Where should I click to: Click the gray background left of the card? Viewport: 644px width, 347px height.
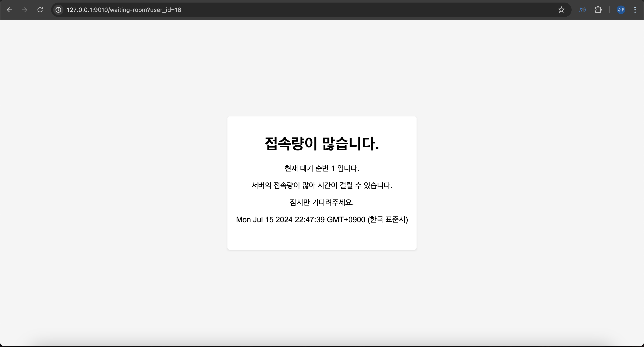click(x=112, y=182)
